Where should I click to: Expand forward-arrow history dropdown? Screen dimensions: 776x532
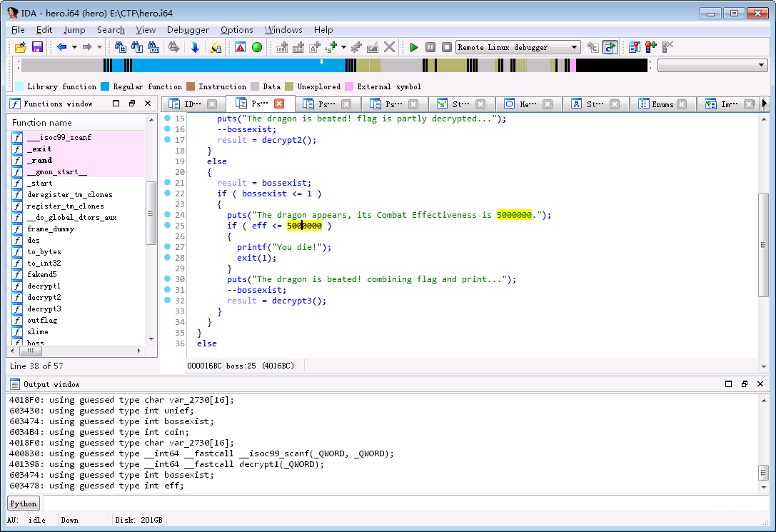click(99, 47)
